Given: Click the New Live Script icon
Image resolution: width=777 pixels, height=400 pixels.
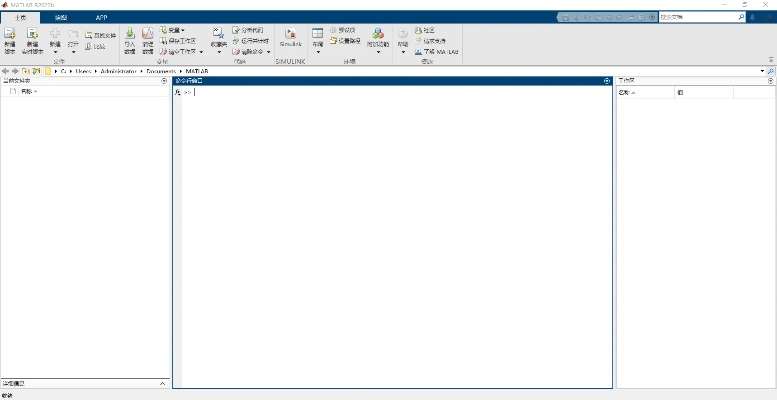Looking at the screenshot, I should click(x=32, y=38).
